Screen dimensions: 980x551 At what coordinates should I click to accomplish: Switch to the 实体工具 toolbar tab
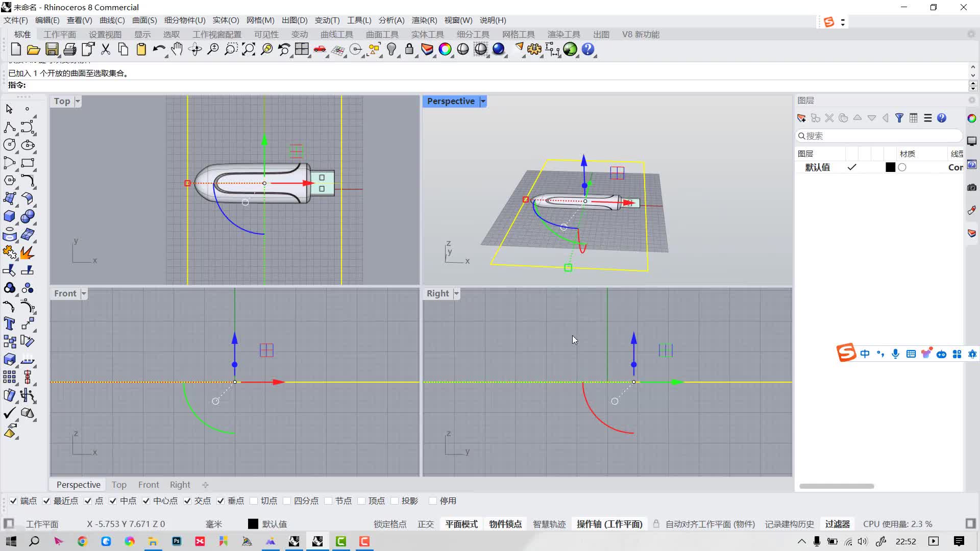pyautogui.click(x=428, y=34)
